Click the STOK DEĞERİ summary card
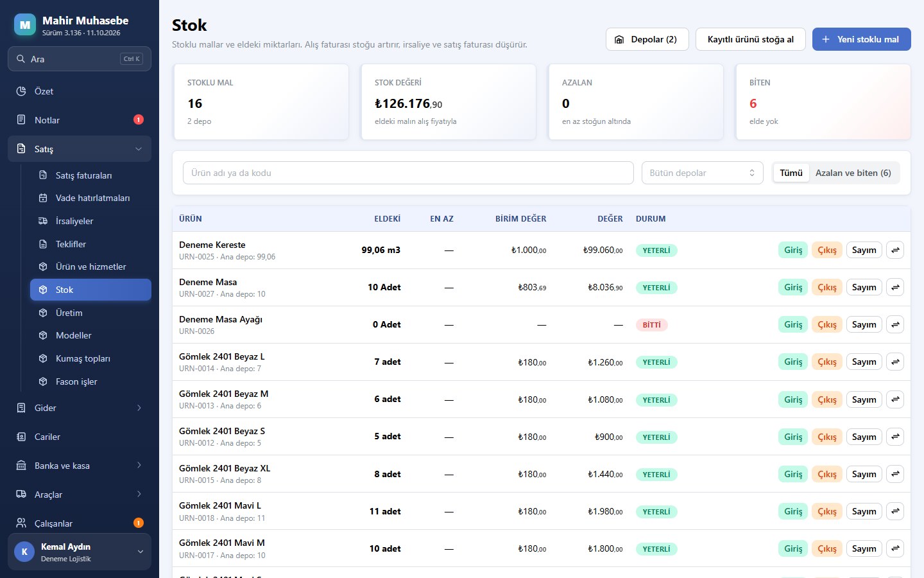Screen dimensions: 924x578 point(449,101)
